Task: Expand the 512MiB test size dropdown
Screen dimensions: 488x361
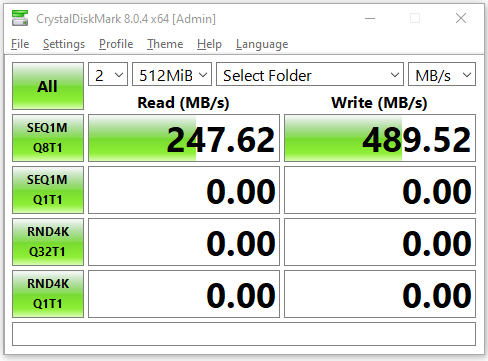Action: (x=172, y=74)
